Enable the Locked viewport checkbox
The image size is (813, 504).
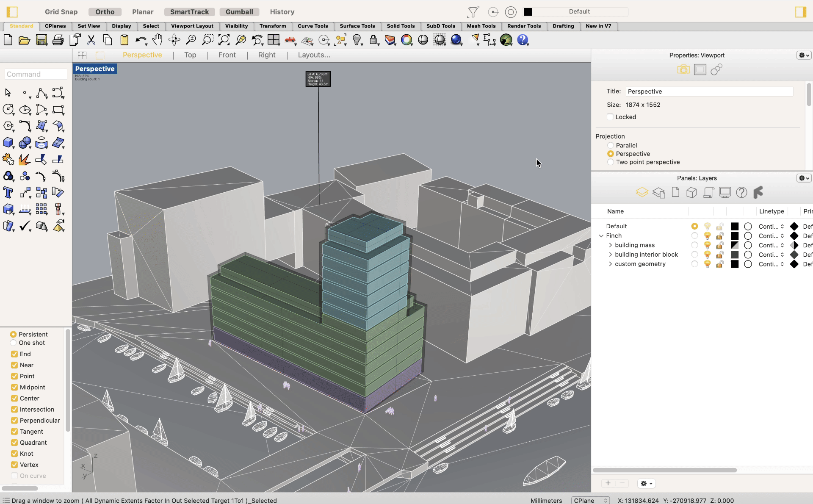pos(610,117)
